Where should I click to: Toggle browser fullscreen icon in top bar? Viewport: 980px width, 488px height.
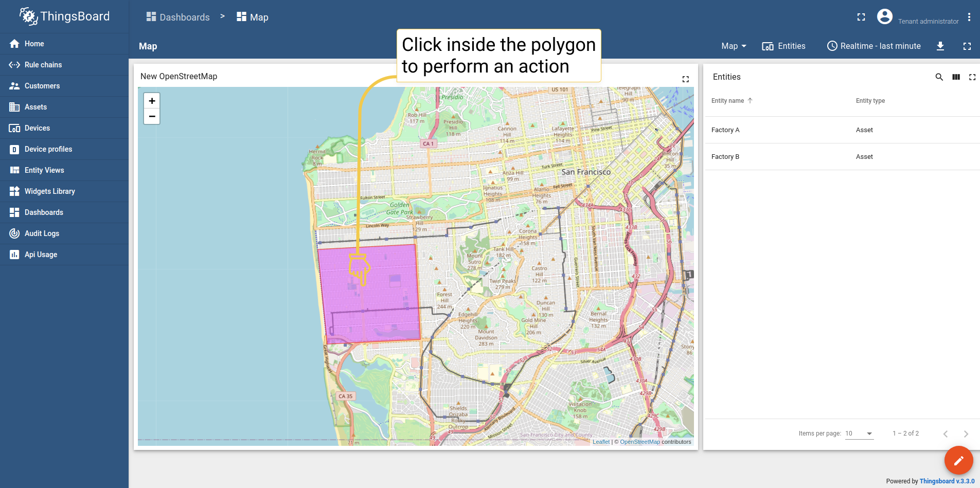point(861,17)
